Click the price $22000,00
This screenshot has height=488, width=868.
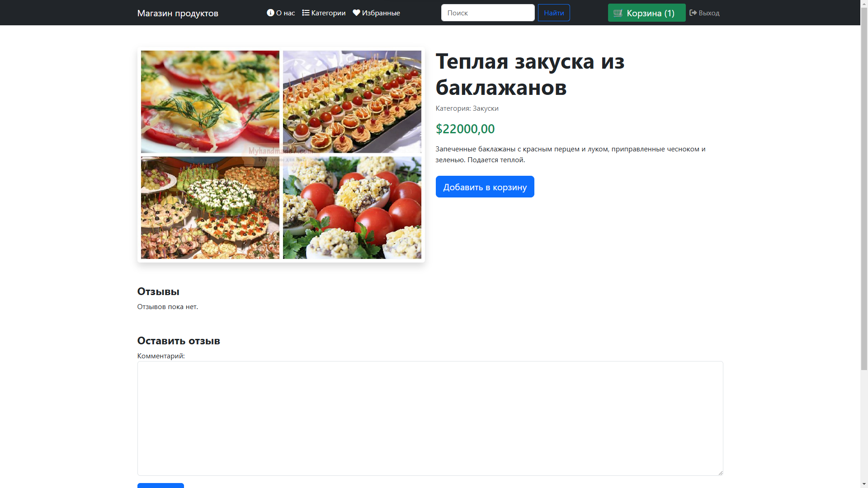tap(465, 129)
